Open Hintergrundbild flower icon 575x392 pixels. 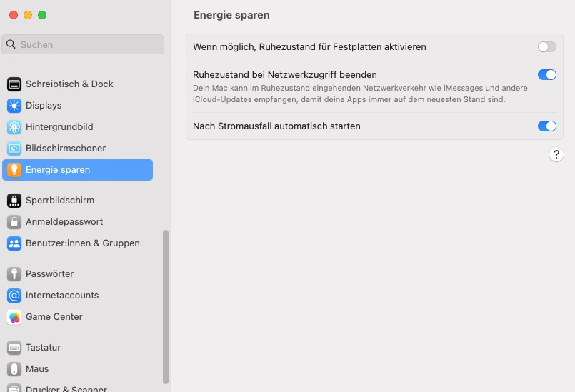(x=14, y=127)
